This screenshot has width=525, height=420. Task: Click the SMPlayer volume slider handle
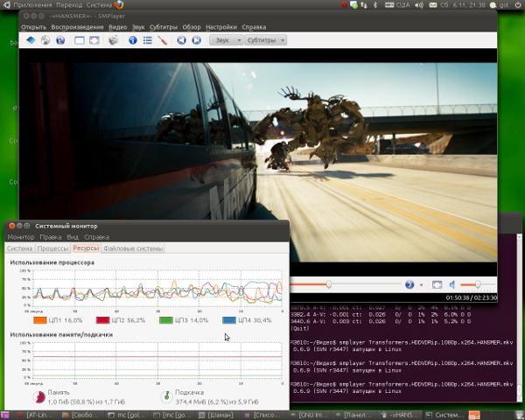click(478, 284)
